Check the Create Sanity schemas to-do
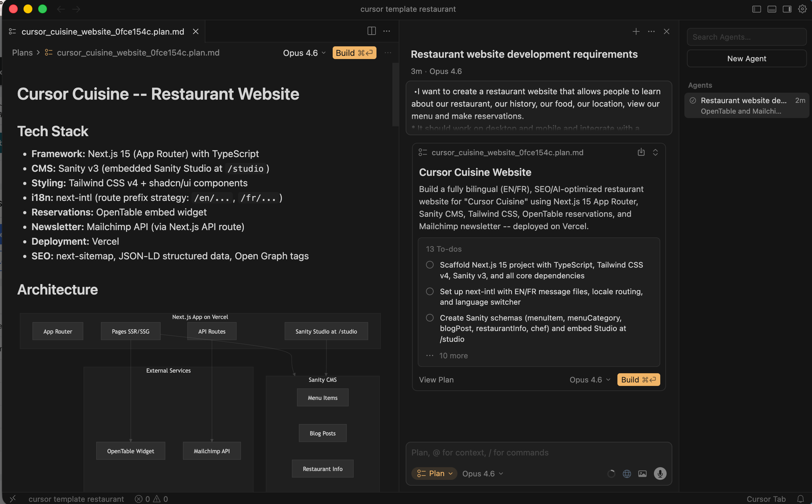The image size is (812, 504). [430, 318]
